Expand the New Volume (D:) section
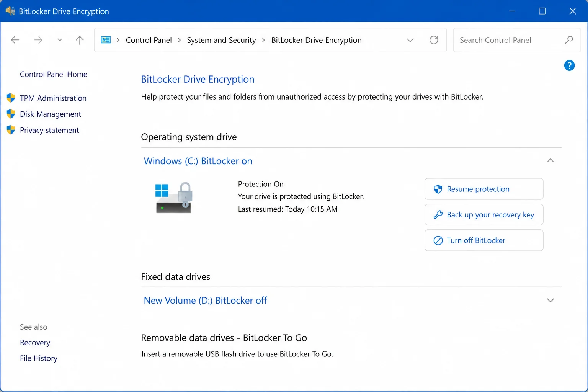 (550, 301)
